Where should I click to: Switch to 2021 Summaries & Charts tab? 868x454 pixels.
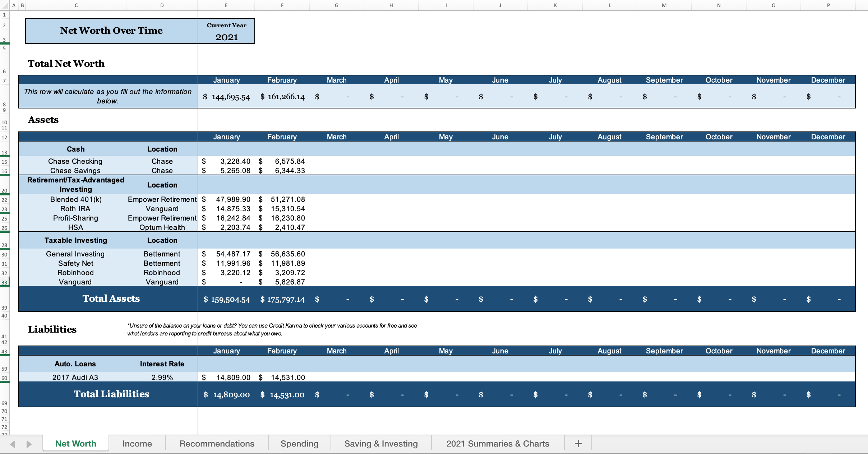point(498,444)
